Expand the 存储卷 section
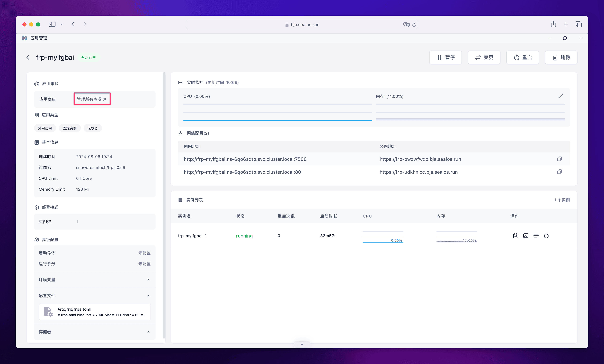The image size is (604, 364). coord(148,332)
